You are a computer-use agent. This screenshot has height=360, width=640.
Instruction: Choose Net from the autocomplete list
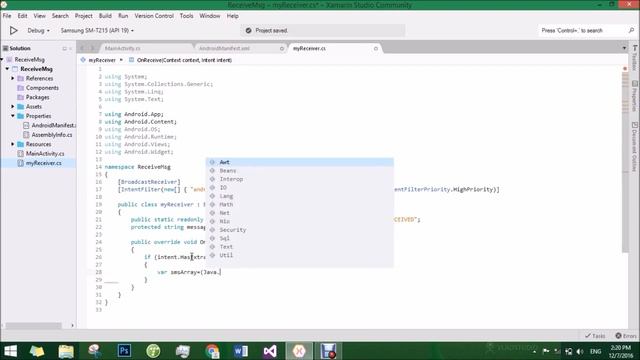(300, 213)
